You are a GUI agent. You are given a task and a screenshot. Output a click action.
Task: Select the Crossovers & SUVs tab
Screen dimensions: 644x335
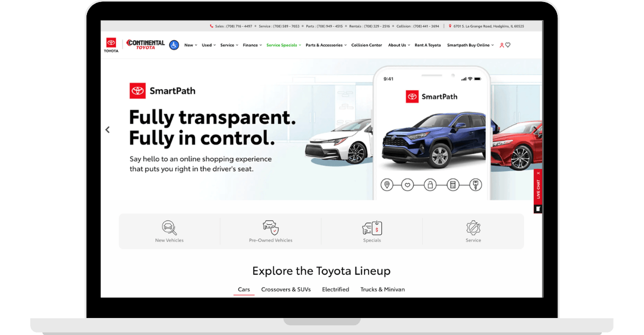[x=286, y=290]
